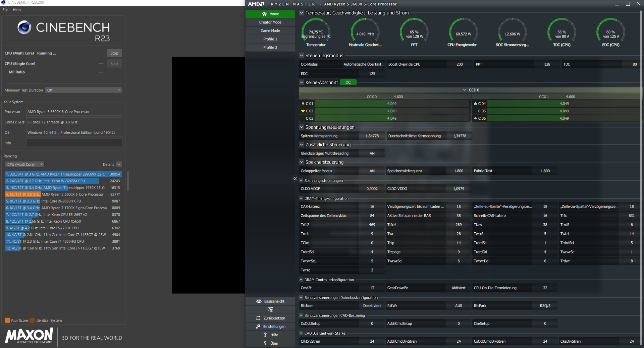644x348 pixels.
Task: Click the C 05 core speed bar
Action: click(x=564, y=111)
